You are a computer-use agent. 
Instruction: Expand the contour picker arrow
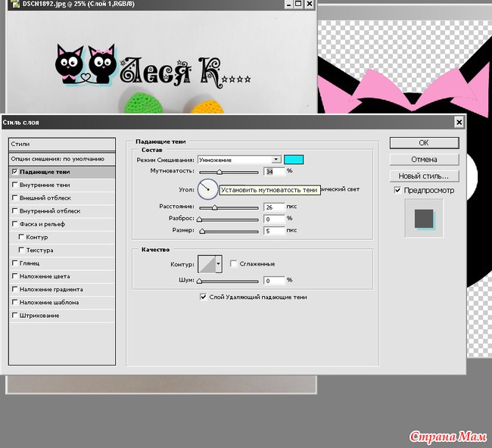point(219,264)
